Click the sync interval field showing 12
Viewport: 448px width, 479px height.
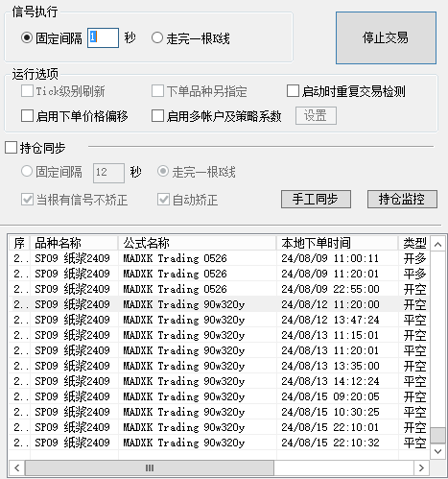coord(108,173)
